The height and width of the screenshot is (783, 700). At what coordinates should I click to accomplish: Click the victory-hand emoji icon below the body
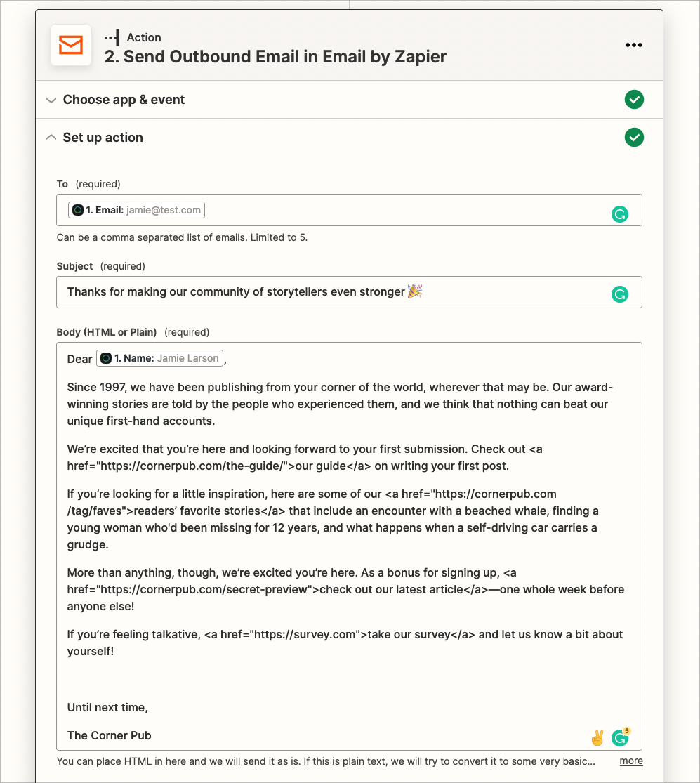coord(597,737)
